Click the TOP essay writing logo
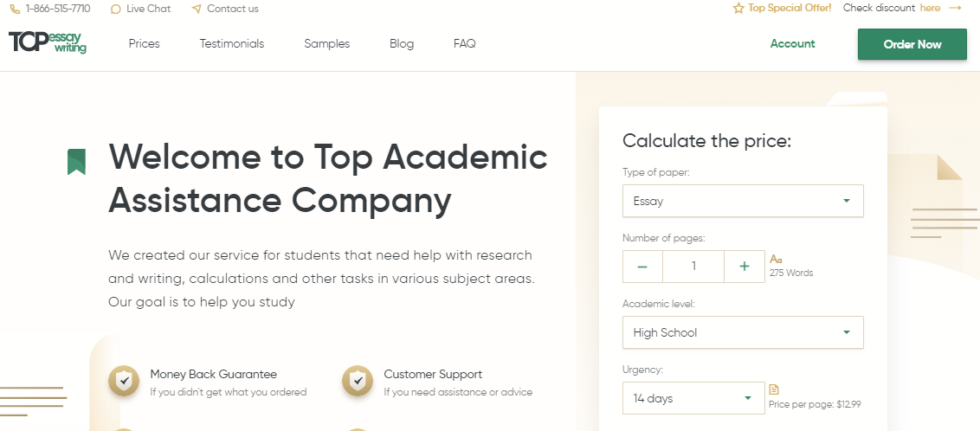The image size is (980, 431). click(48, 42)
